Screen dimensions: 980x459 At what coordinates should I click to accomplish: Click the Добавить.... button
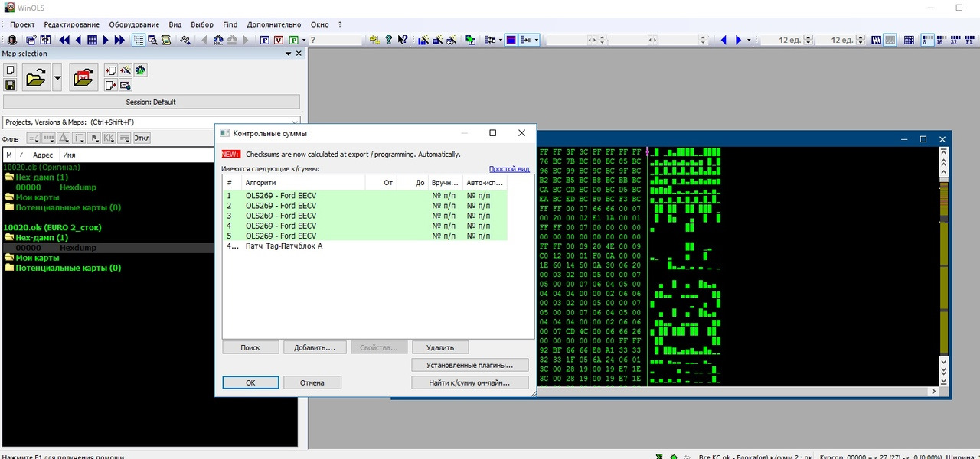[x=315, y=347]
